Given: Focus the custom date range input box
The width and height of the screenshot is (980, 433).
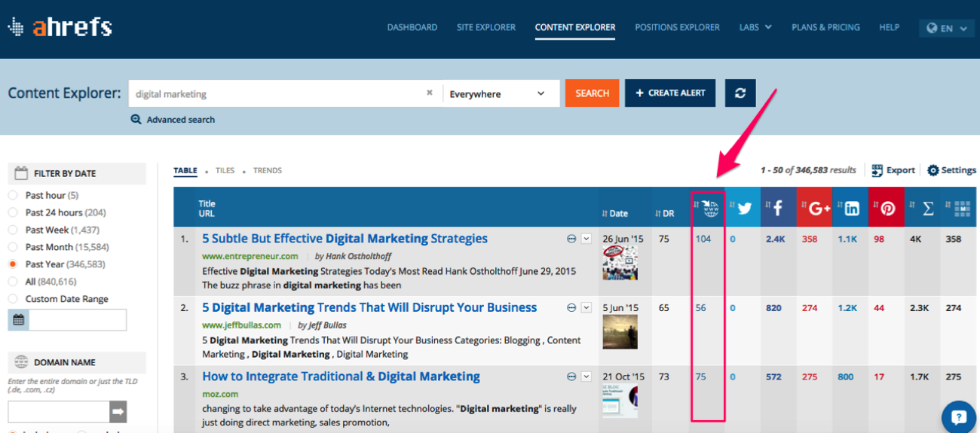Looking at the screenshot, I should point(78,320).
